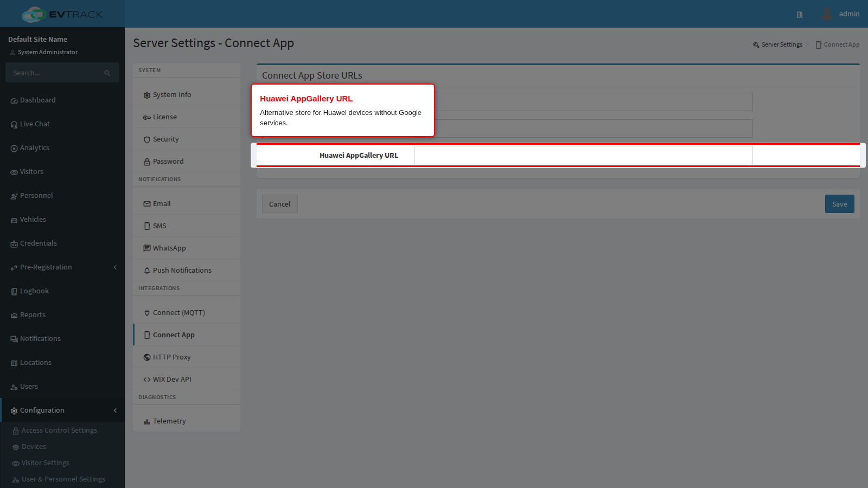Click the Push Notifications bell icon
Image resolution: width=868 pixels, height=488 pixels.
[x=147, y=271]
